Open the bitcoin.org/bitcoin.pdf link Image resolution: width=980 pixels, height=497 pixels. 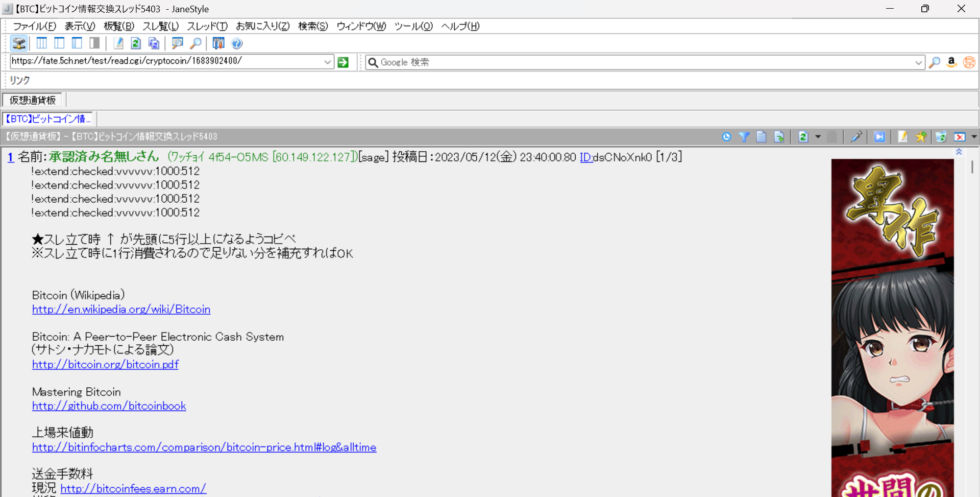[x=105, y=364]
